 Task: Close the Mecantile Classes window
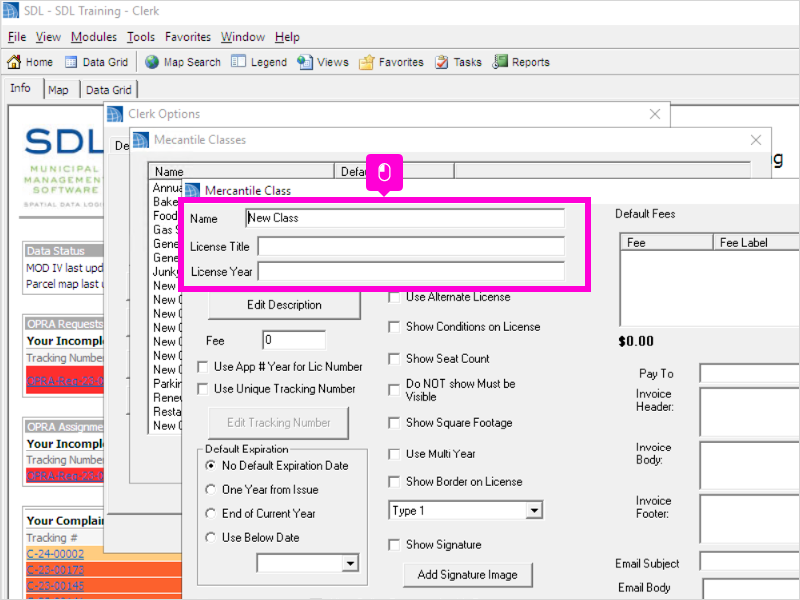pyautogui.click(x=756, y=140)
